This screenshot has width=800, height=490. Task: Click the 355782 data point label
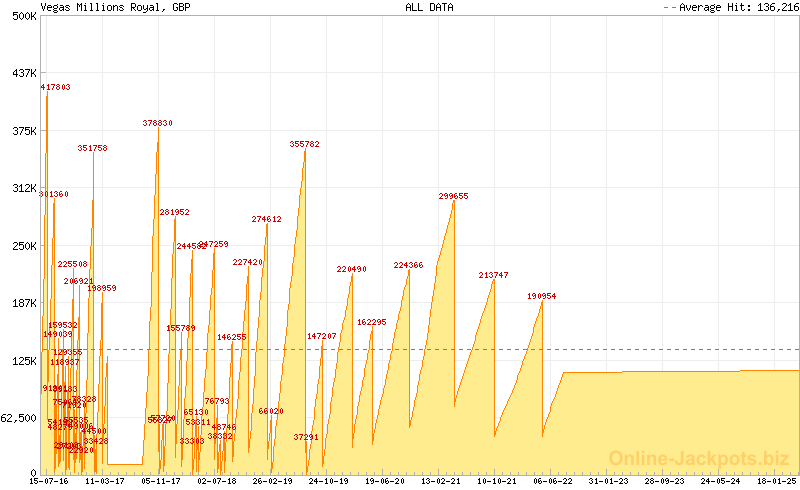click(x=305, y=145)
